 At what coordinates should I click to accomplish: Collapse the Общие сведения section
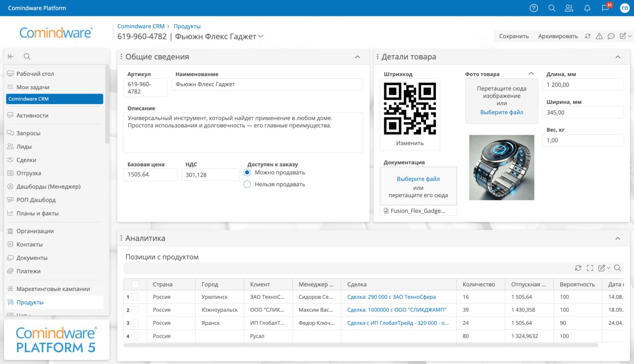click(x=357, y=57)
